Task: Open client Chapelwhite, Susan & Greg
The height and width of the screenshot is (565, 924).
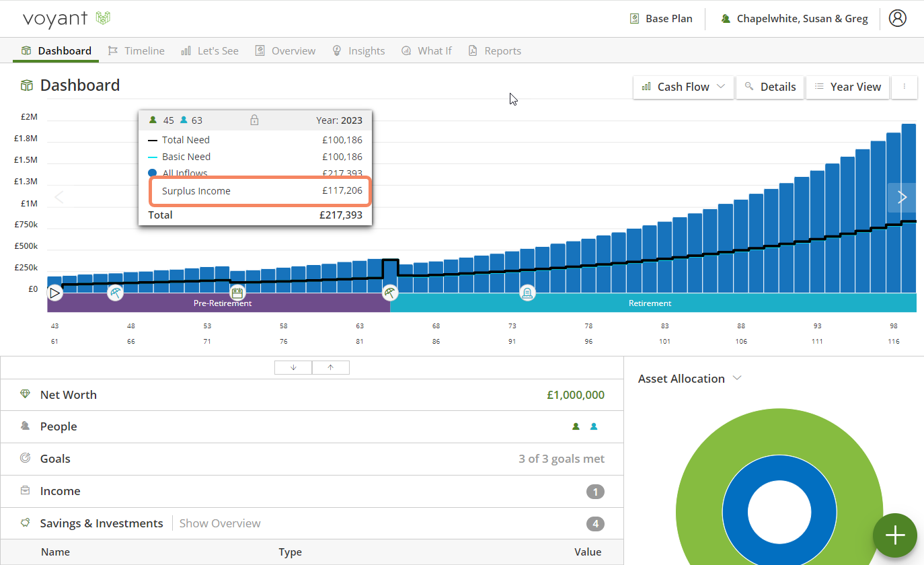Action: click(794, 18)
